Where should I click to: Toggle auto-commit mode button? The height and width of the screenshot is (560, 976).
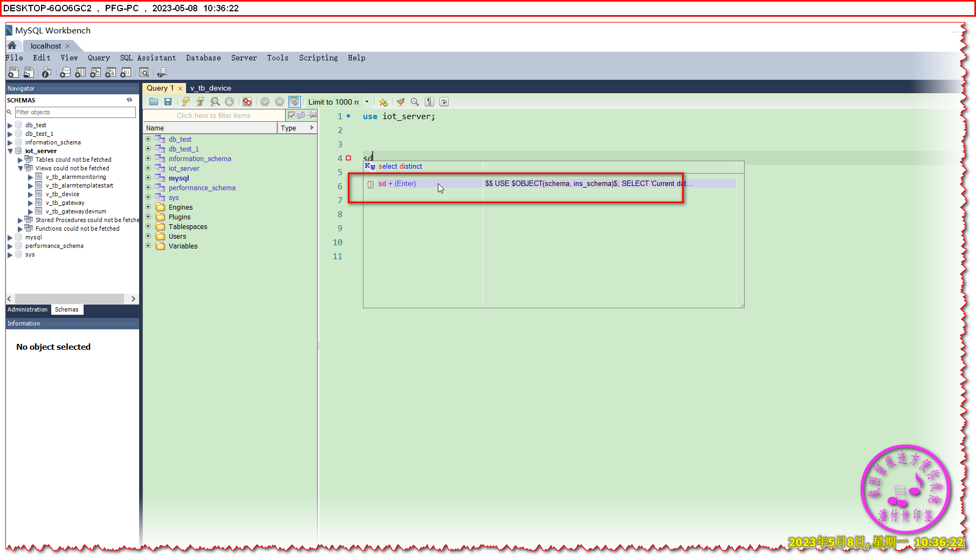click(x=294, y=102)
